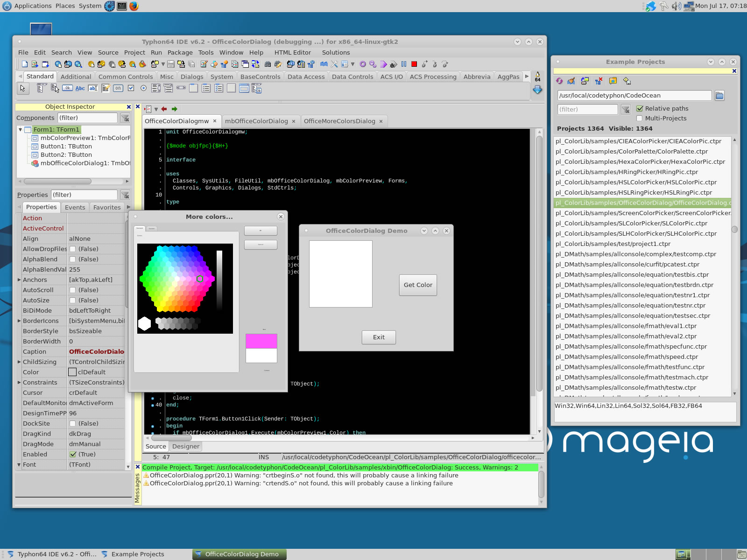This screenshot has height=560, width=747.
Task: Switch to the Designer tab
Action: (185, 447)
